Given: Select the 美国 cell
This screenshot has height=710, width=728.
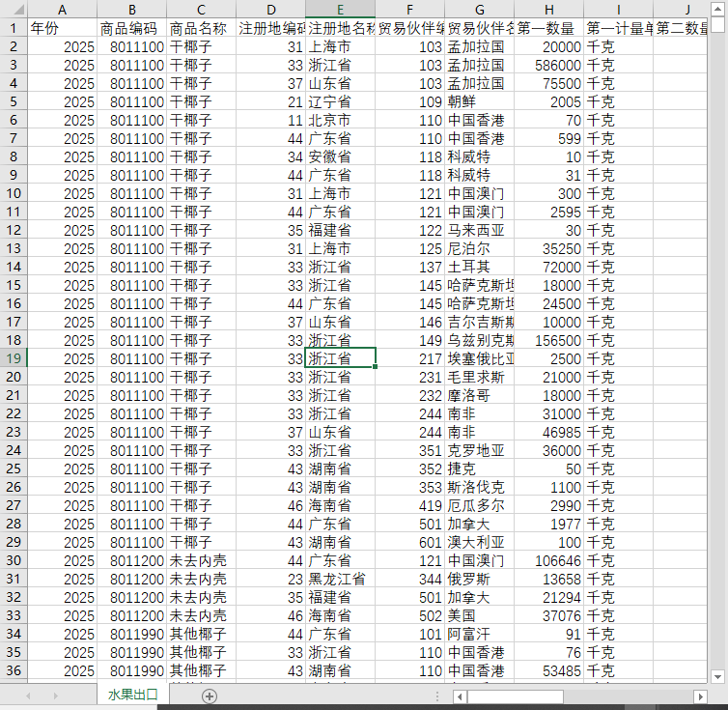Looking at the screenshot, I should pos(479,615).
